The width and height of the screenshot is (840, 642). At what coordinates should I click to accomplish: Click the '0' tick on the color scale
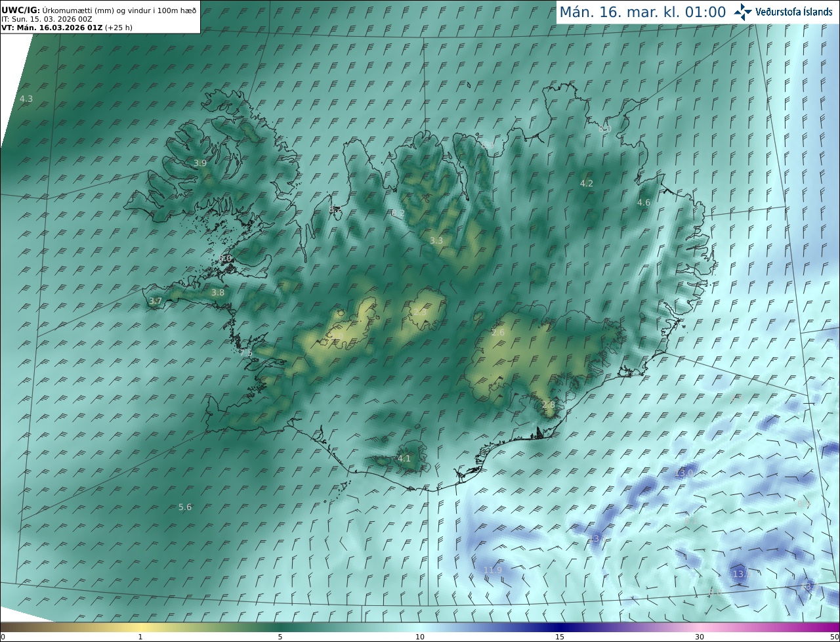(3, 637)
